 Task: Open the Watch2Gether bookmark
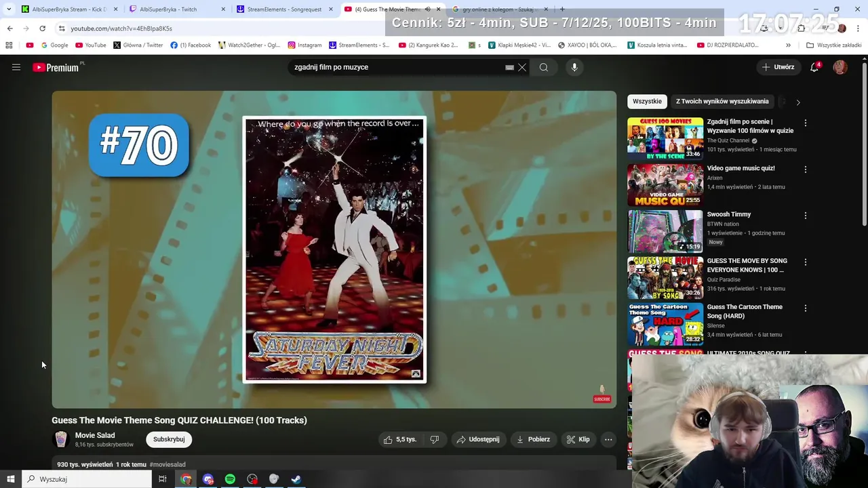[x=249, y=45]
